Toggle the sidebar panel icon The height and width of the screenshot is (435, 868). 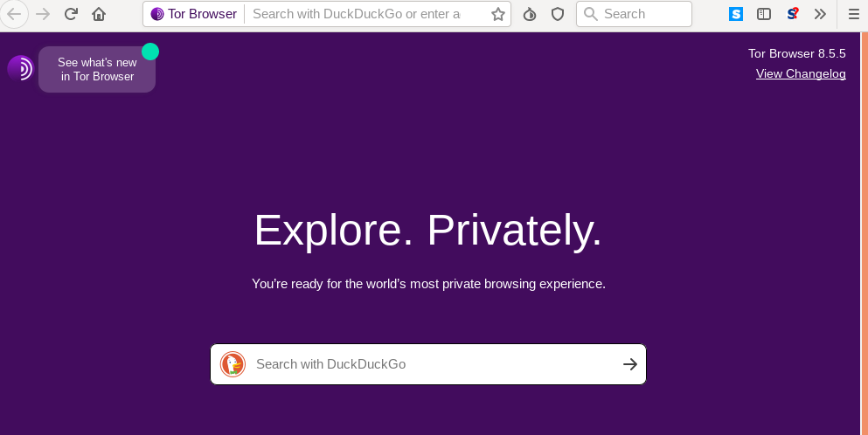point(764,14)
